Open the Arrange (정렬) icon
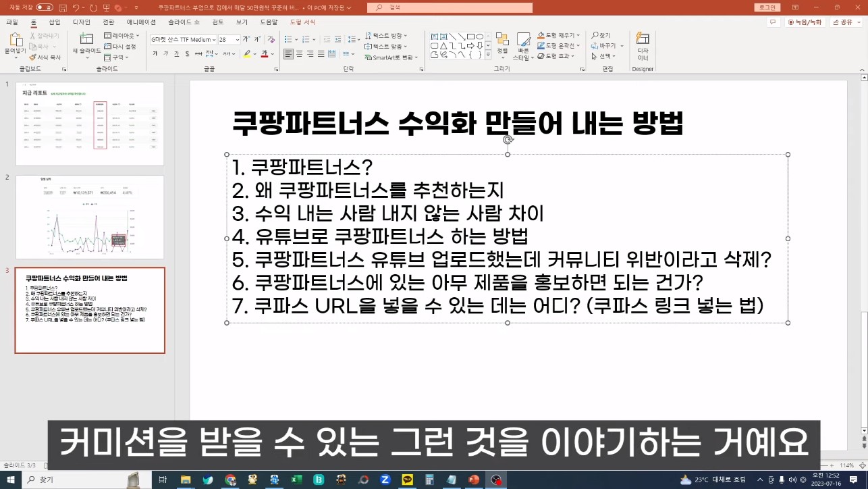Viewport: 868px width, 489px height. [502, 39]
